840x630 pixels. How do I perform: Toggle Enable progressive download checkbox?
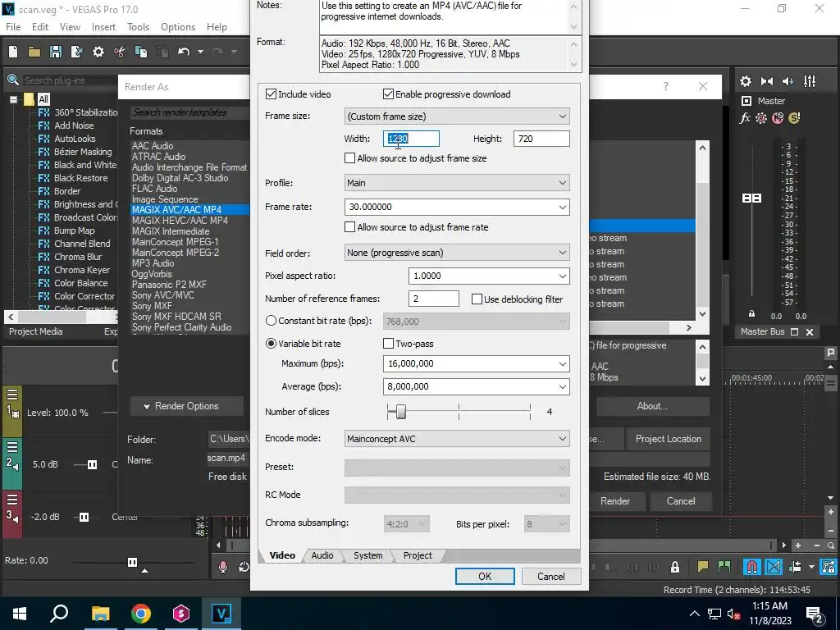[x=388, y=94]
